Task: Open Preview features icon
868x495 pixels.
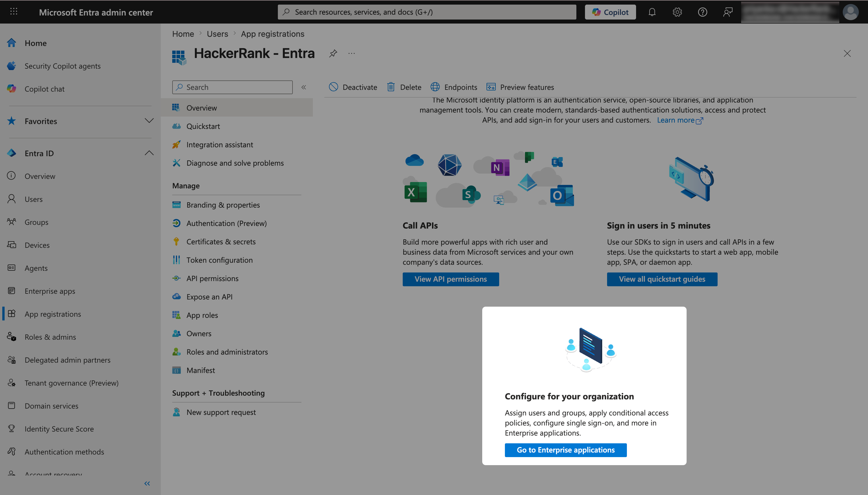Action: pyautogui.click(x=491, y=87)
